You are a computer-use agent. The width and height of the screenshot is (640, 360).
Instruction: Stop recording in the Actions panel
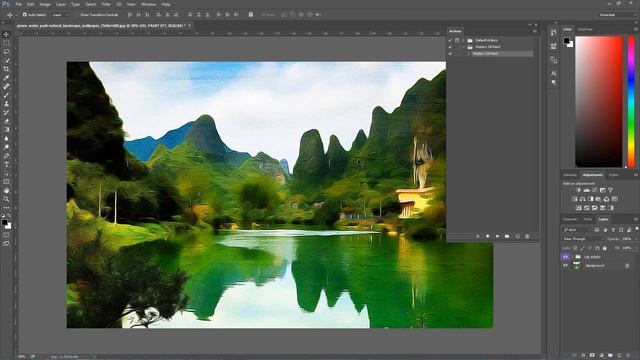click(478, 236)
